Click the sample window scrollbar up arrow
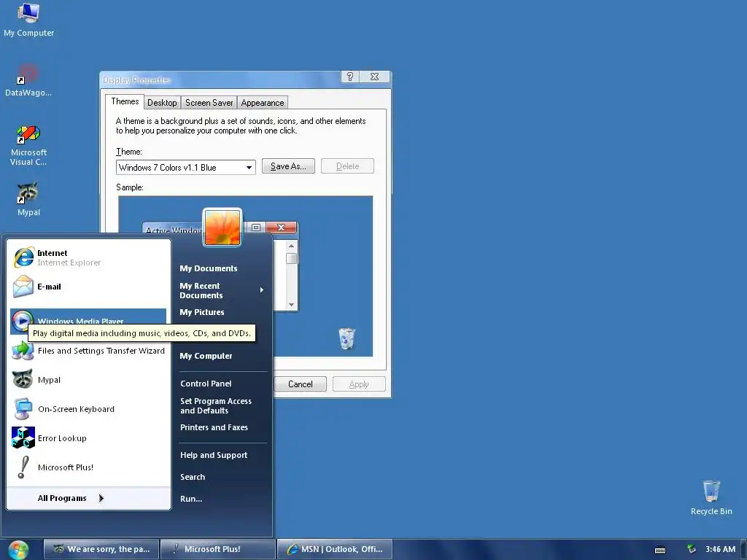747x560 pixels. 292,246
